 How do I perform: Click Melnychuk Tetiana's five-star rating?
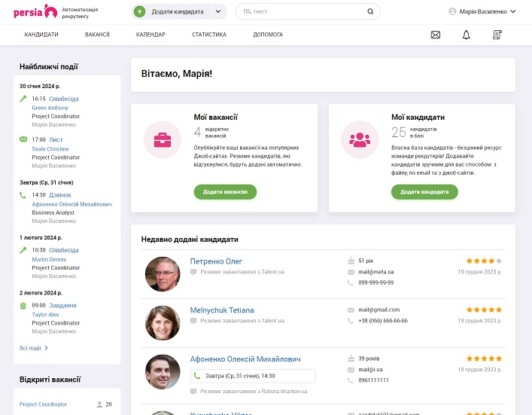(484, 310)
